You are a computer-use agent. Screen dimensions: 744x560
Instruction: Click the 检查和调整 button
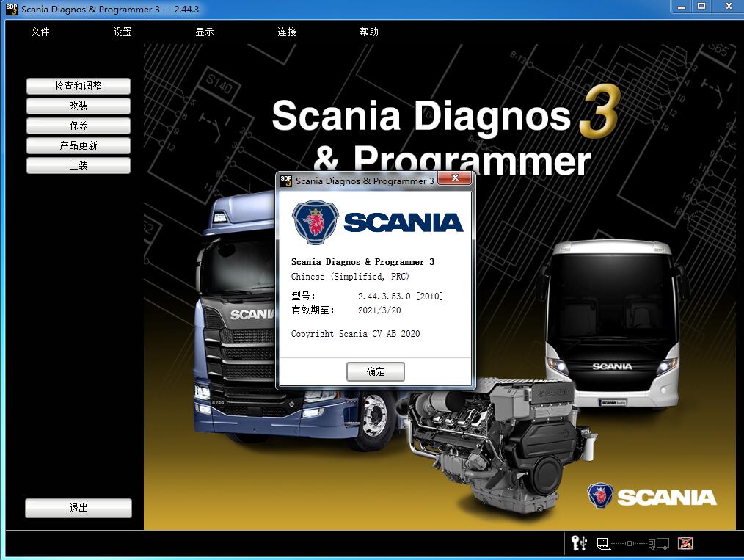pos(79,86)
